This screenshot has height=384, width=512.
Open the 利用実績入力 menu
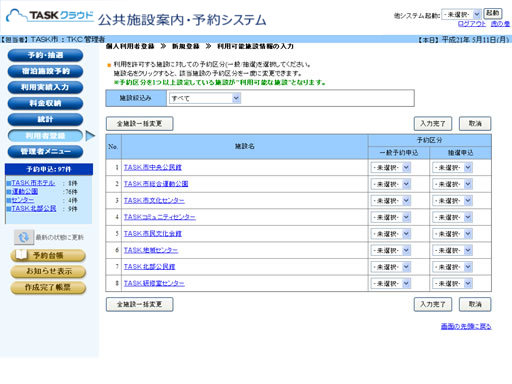[45, 87]
